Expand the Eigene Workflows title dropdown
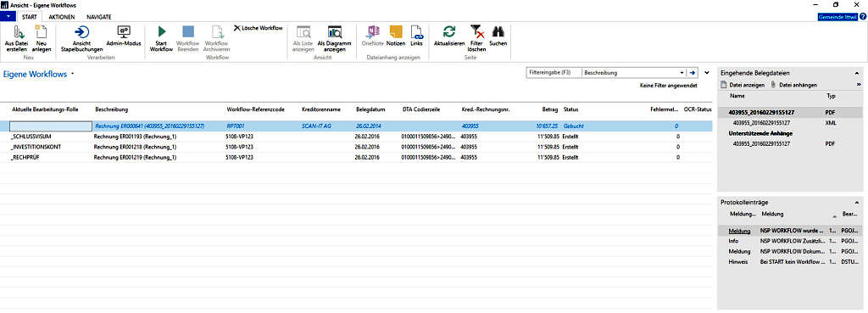The width and height of the screenshot is (868, 313). pyautogui.click(x=73, y=74)
